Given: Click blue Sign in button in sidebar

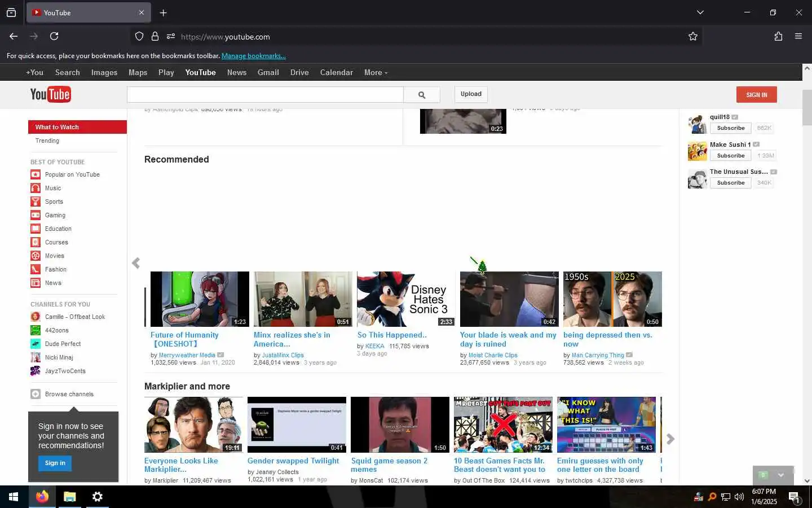Looking at the screenshot, I should click(x=55, y=463).
